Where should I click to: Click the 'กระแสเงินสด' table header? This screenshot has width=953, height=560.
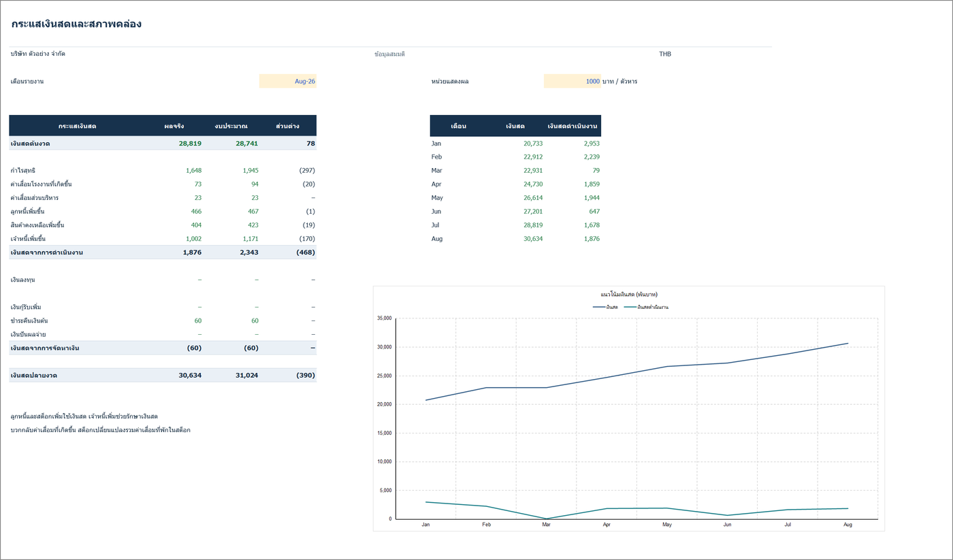click(x=77, y=126)
